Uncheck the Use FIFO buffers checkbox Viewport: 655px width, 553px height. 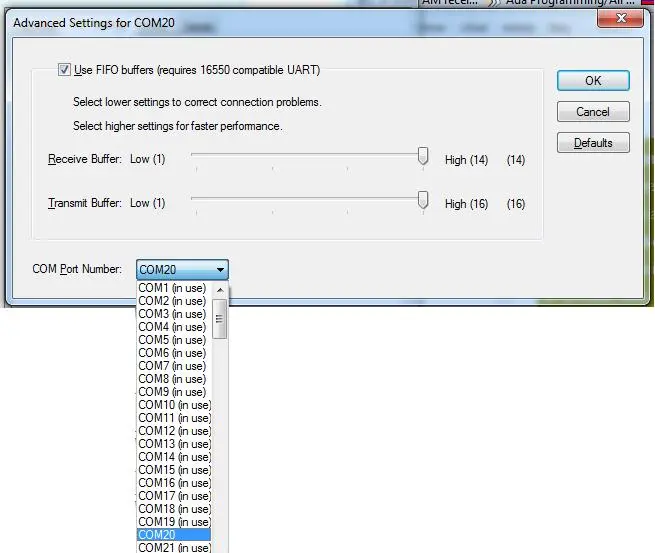(65, 70)
